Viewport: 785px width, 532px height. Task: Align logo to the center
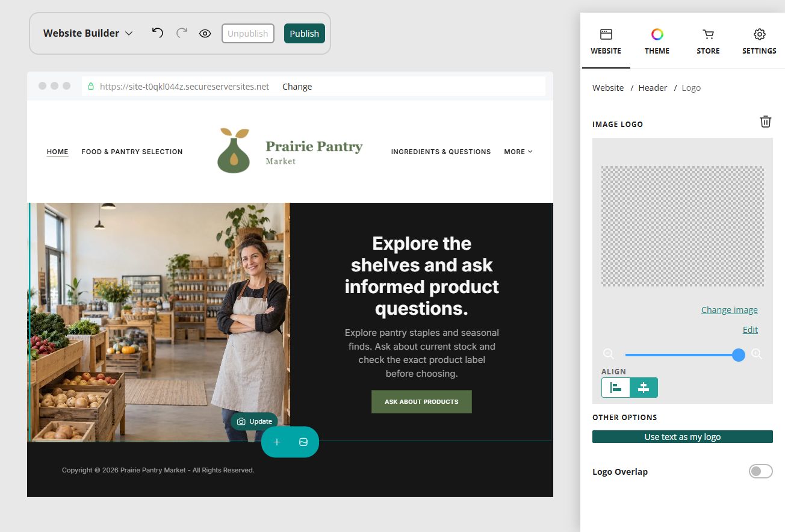[x=644, y=388]
